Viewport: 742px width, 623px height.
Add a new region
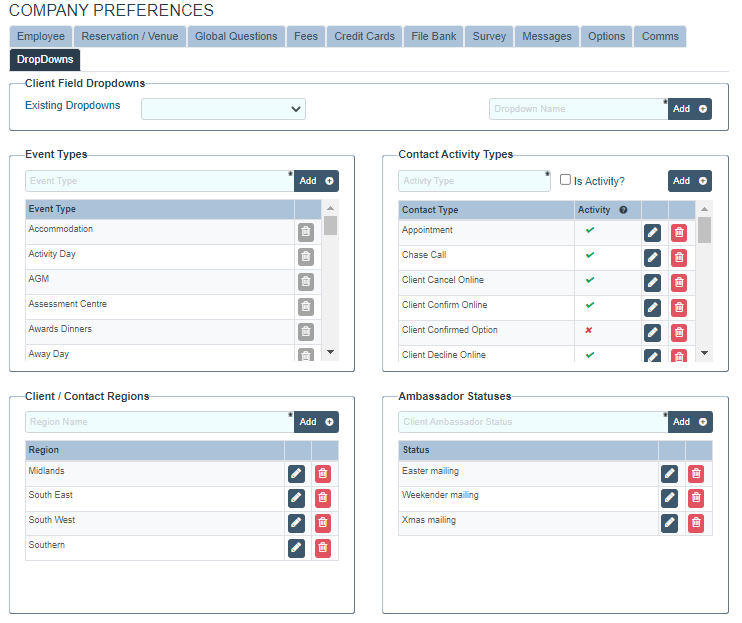click(316, 421)
